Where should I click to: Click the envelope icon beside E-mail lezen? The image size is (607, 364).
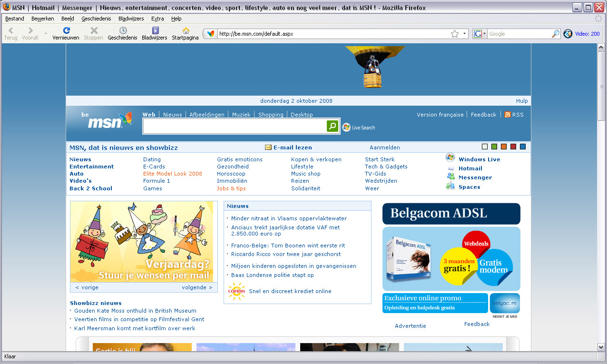268,148
